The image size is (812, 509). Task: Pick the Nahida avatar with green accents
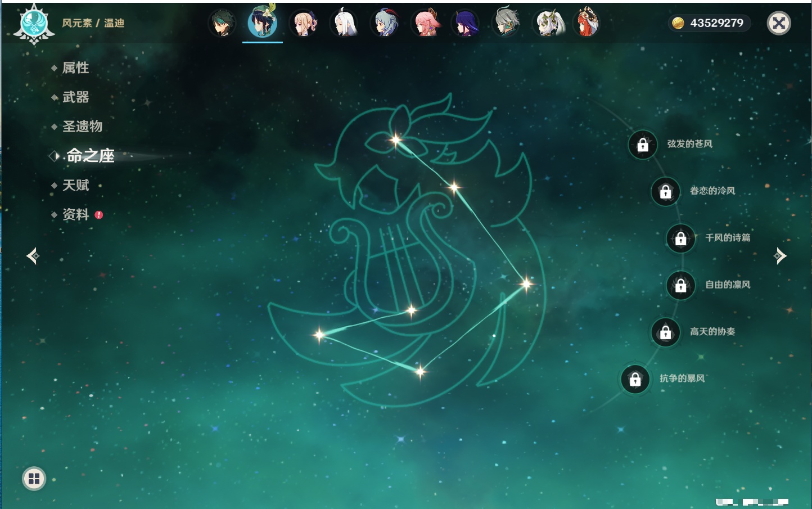pos(548,24)
